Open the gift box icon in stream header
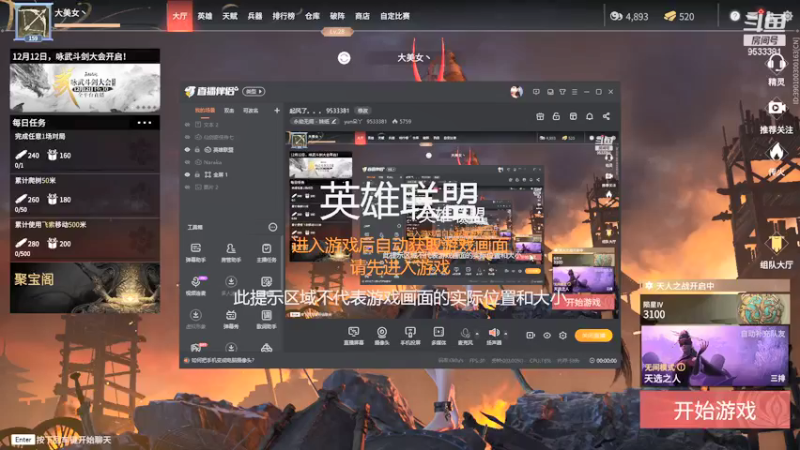 pos(540,116)
